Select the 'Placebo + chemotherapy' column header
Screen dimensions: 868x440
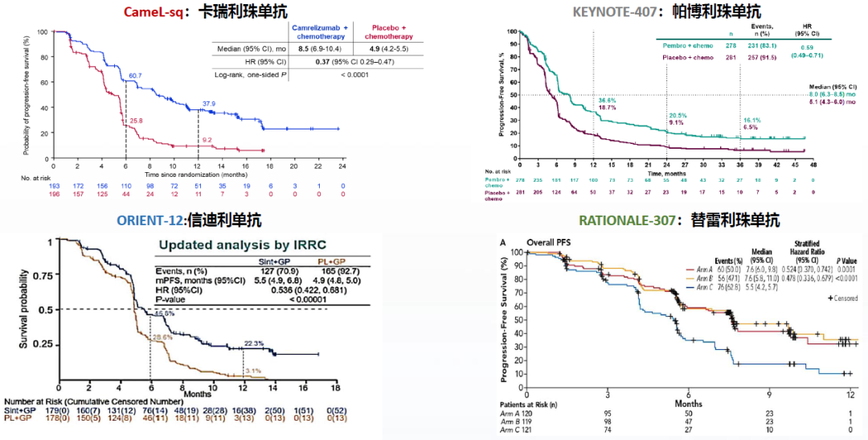(x=388, y=32)
